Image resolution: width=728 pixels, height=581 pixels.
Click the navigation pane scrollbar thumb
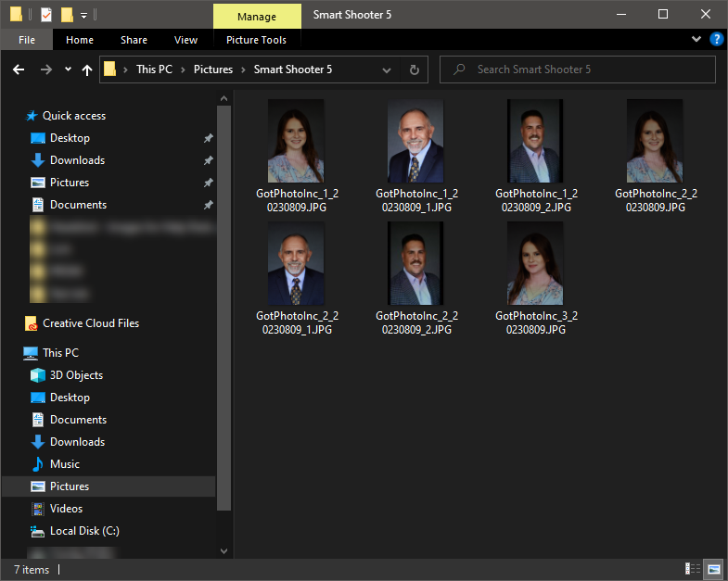pyautogui.click(x=224, y=309)
